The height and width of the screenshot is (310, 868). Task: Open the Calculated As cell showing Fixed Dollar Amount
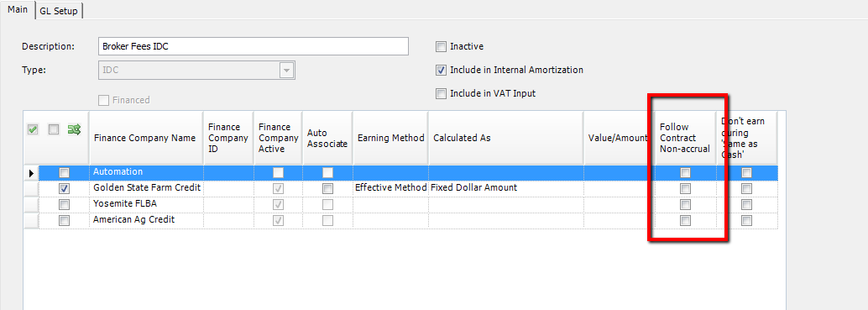505,187
